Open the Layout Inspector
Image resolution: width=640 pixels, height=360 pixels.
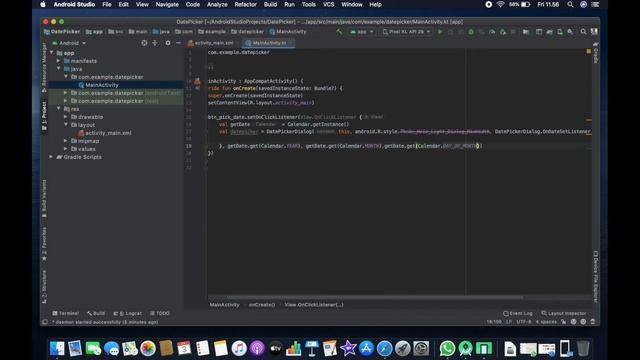[564, 313]
